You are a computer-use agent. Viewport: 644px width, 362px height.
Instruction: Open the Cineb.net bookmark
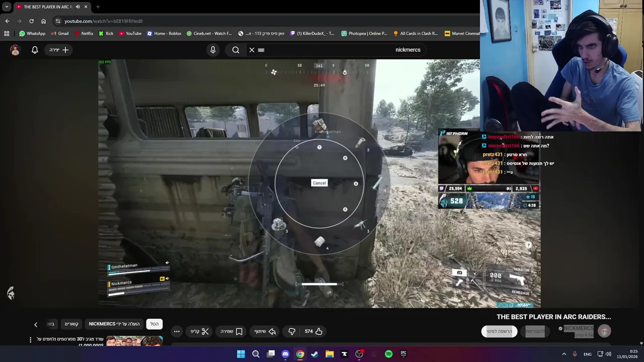[209, 34]
